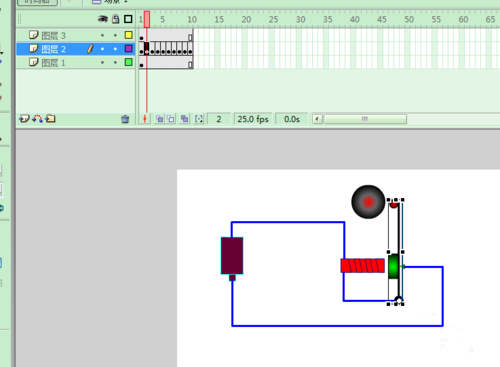Select first keyframe of 图层 3
The height and width of the screenshot is (367, 500).
point(142,35)
